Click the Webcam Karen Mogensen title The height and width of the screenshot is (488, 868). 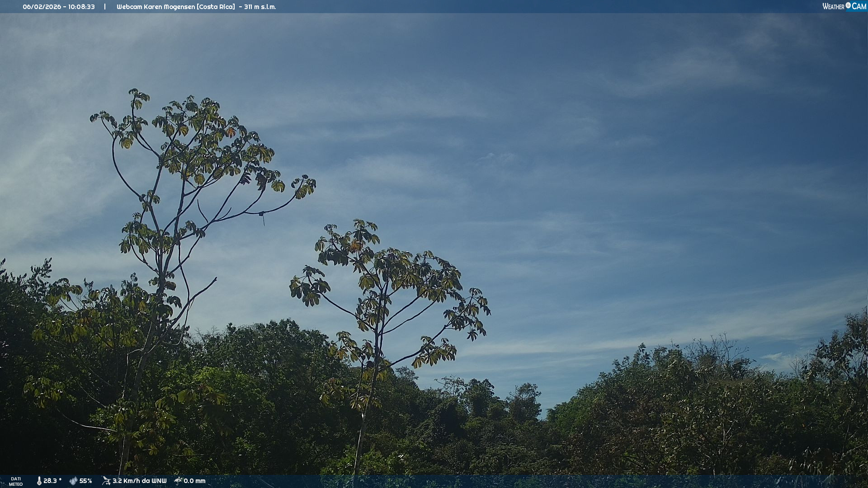pos(156,7)
